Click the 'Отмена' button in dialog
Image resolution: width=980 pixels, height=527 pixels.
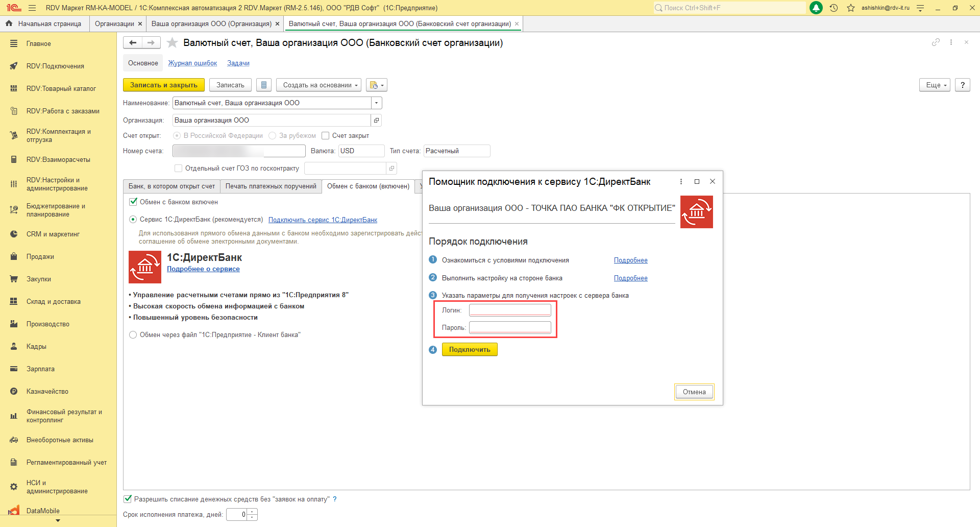tap(694, 392)
